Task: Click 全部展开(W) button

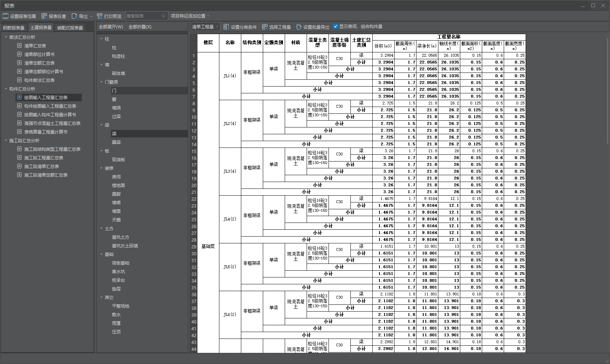Action: click(x=111, y=27)
